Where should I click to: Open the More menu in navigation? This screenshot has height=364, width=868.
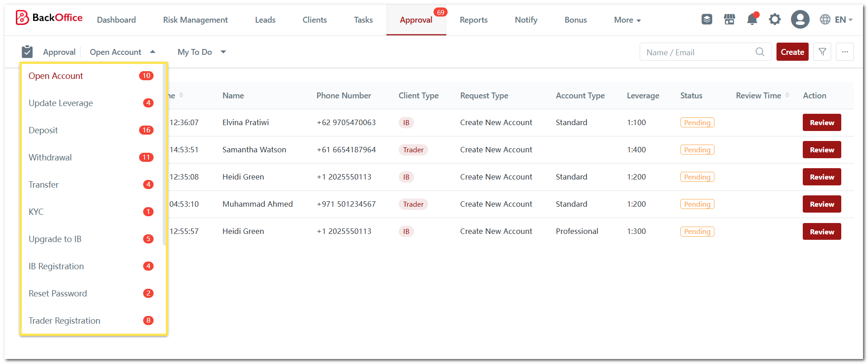(627, 20)
